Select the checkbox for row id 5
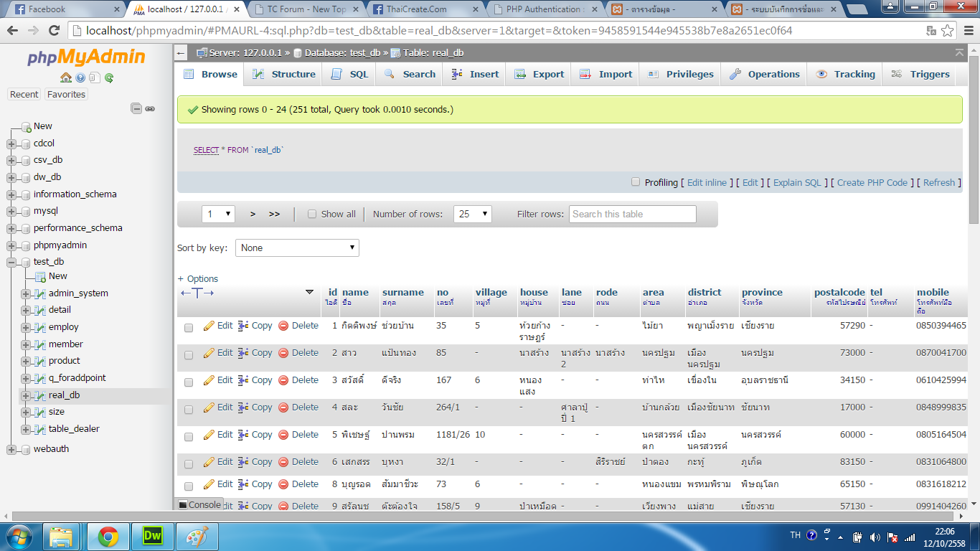 point(189,437)
